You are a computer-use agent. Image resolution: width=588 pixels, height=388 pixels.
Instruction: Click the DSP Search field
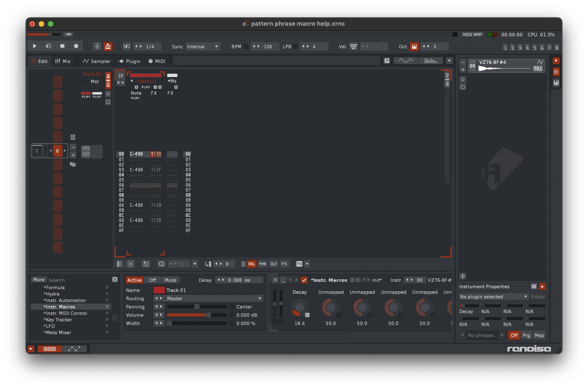[79, 280]
